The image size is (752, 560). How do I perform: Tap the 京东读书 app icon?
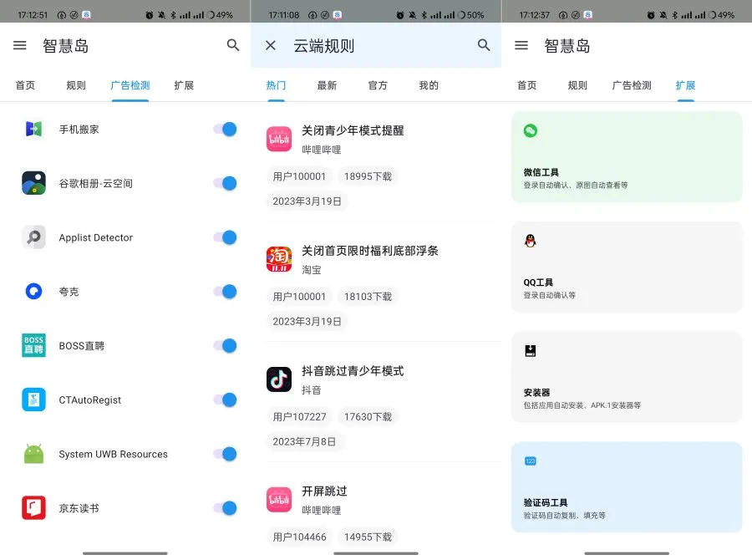[x=33, y=508]
